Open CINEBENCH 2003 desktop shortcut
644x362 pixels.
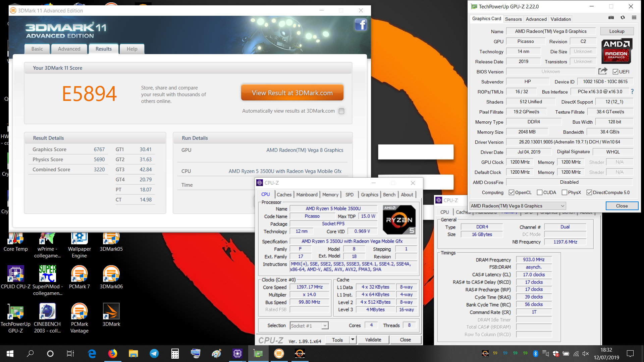(x=47, y=318)
